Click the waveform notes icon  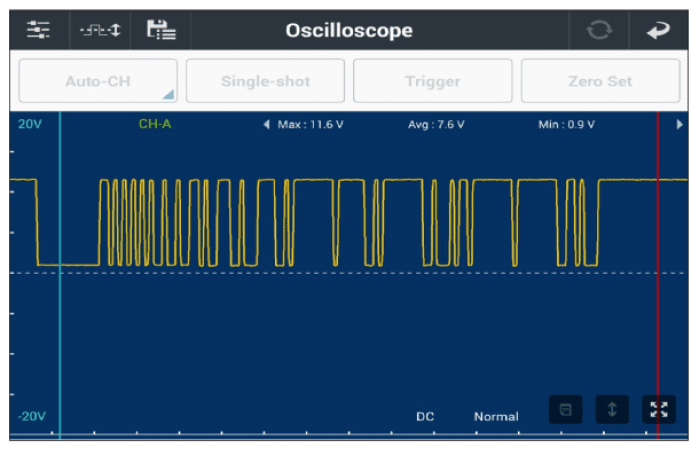pos(565,409)
